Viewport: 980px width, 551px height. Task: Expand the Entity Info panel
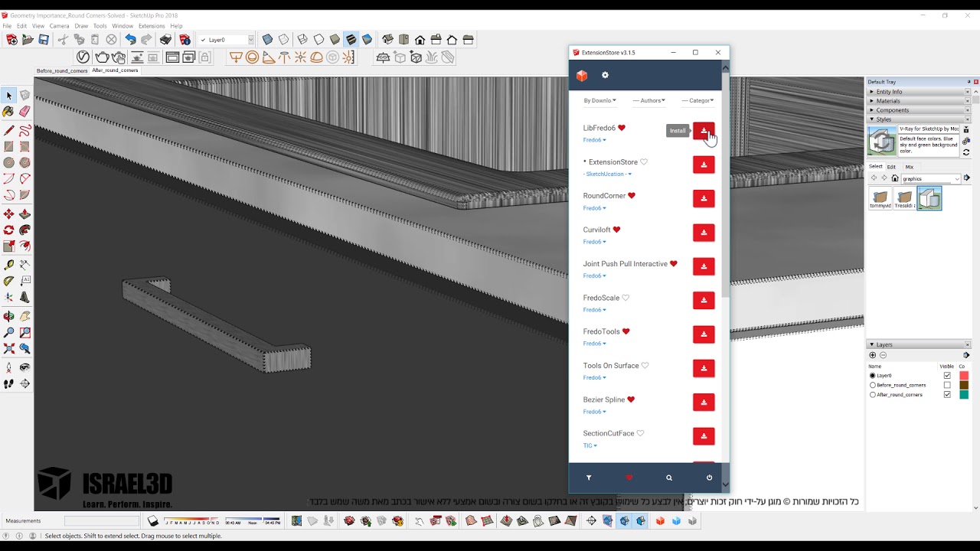coord(919,92)
